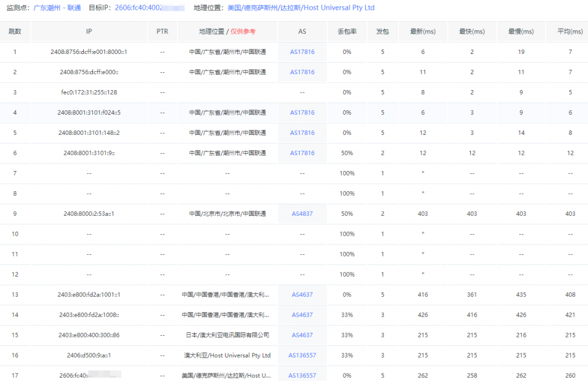Viewport: 588px width, 381px height.
Task: Select the 平均(ms) column header
Action: tap(570, 32)
